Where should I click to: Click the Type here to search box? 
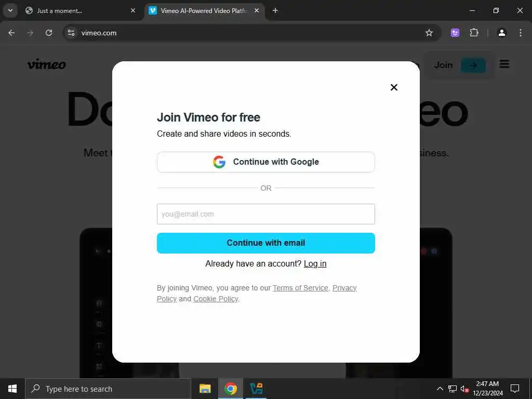pos(108,389)
